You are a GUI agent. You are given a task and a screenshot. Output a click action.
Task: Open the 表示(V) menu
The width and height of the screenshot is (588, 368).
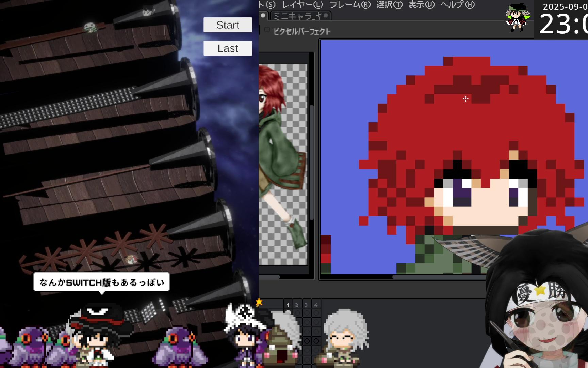pyautogui.click(x=422, y=5)
